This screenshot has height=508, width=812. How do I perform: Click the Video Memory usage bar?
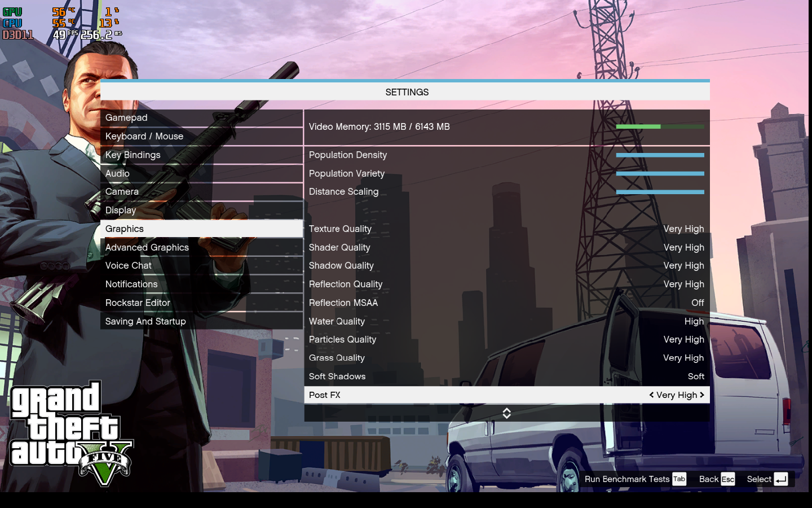click(660, 126)
